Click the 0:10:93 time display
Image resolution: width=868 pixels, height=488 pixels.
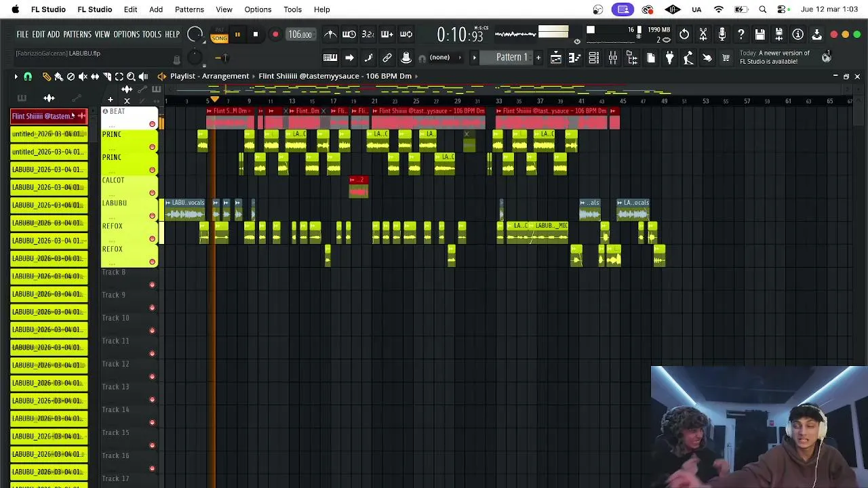pos(460,35)
